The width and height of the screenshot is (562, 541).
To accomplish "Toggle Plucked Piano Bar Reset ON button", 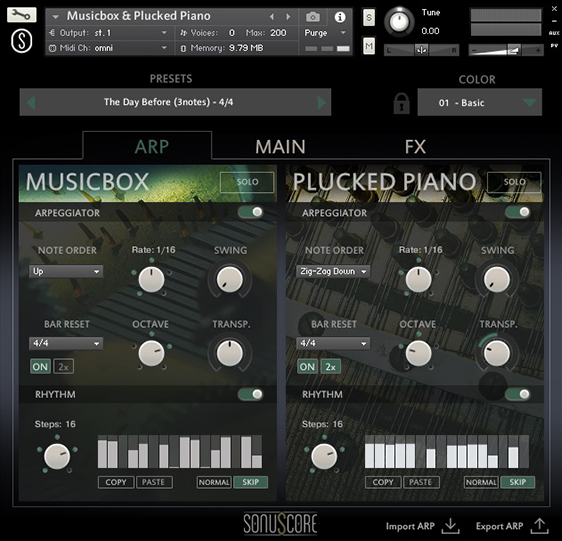I will (x=307, y=366).
